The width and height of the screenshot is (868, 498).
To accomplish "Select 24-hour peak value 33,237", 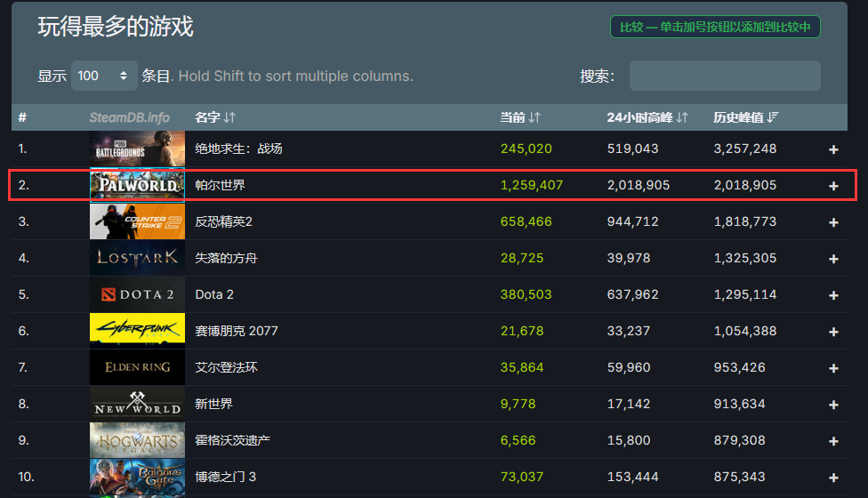I will tap(629, 331).
